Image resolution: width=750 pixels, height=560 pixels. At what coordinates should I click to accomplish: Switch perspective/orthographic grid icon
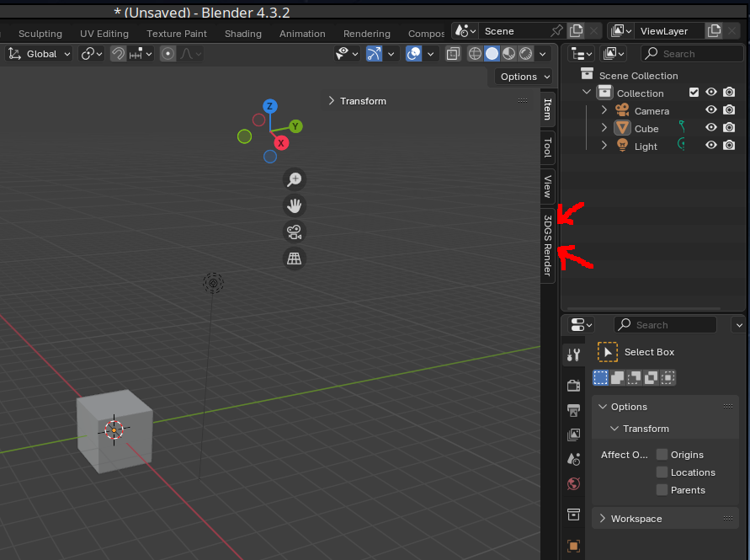coord(295,259)
